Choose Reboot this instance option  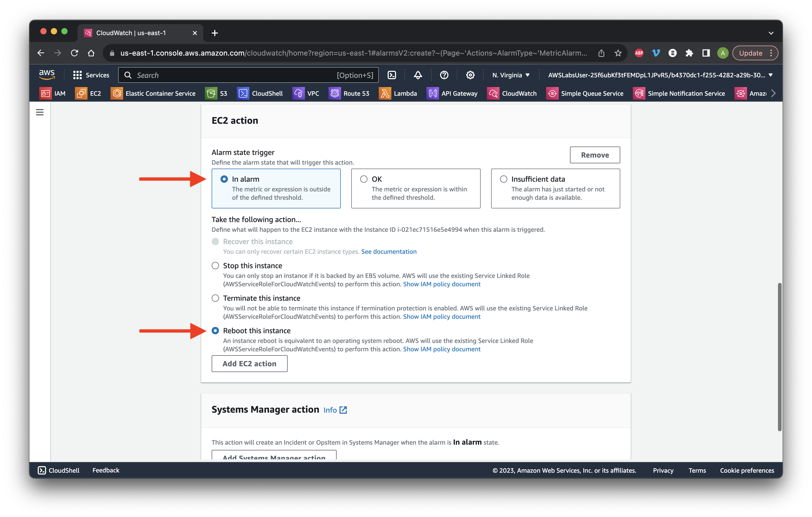pyautogui.click(x=215, y=330)
